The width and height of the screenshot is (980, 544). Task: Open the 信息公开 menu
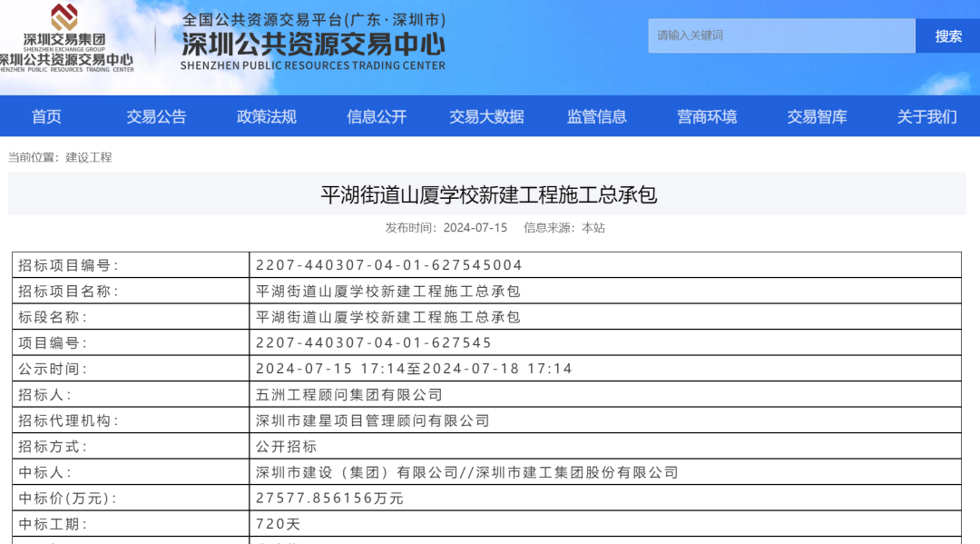coord(376,116)
